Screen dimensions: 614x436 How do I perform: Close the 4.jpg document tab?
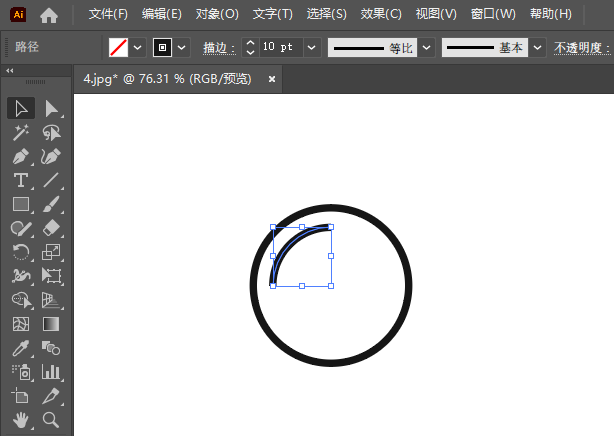point(272,79)
